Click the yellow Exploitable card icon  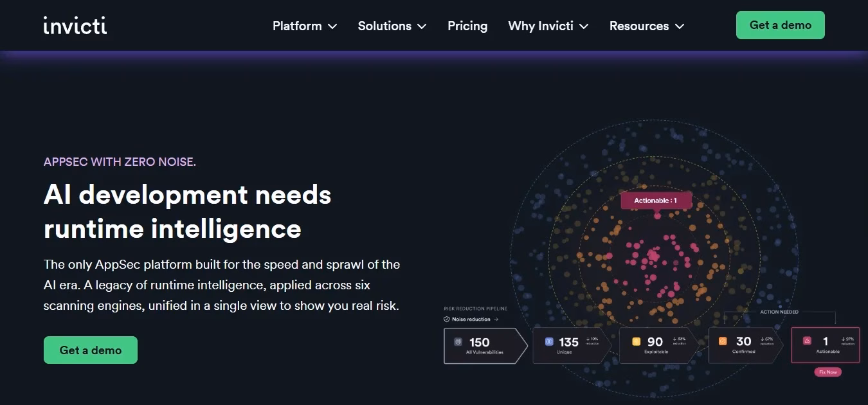[x=636, y=342]
